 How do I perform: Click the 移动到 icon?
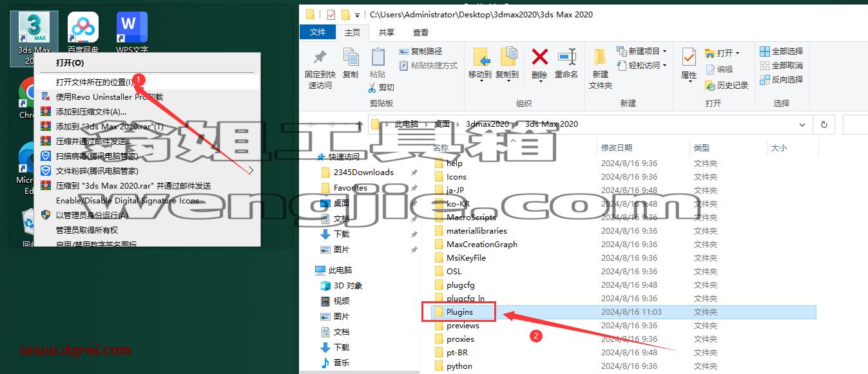point(480,57)
